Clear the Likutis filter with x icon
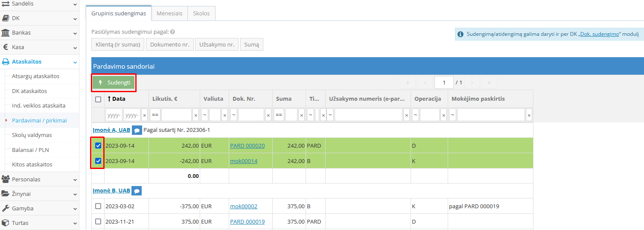Viewport: 644px width, 230px height. coord(195,115)
